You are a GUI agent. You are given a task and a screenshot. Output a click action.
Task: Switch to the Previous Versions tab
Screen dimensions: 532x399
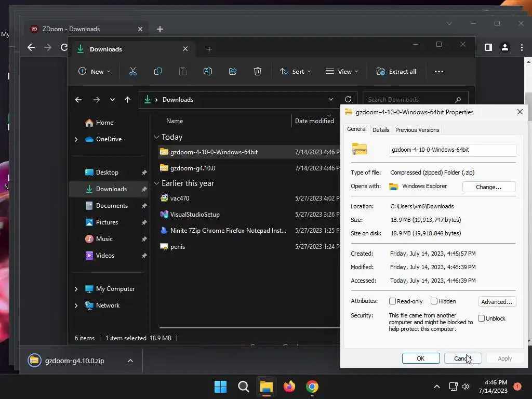tap(417, 129)
